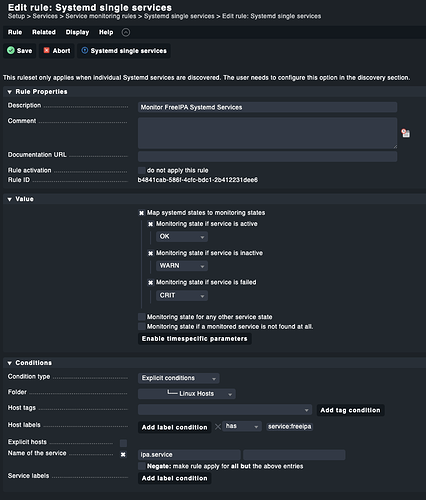Click the red Abort cross icon

click(47, 50)
